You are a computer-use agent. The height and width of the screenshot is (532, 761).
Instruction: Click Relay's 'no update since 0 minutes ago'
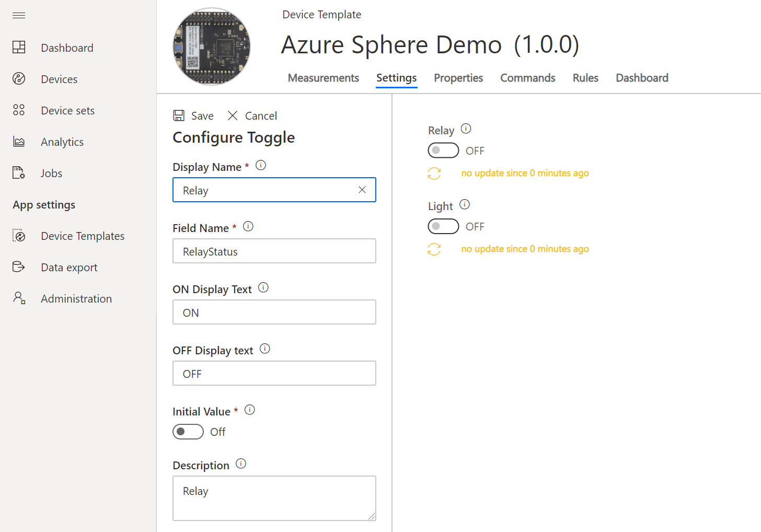pos(525,173)
